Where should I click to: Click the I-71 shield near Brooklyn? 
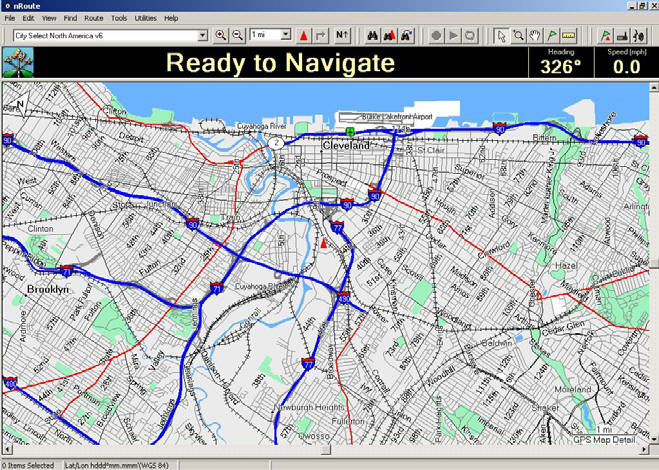point(66,271)
